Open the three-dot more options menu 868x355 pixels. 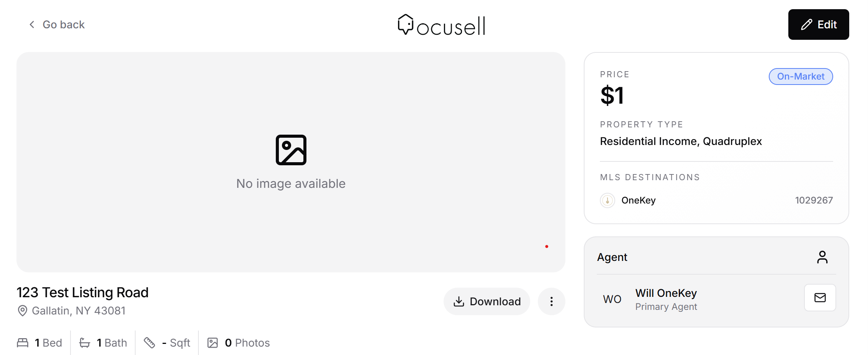tap(551, 301)
